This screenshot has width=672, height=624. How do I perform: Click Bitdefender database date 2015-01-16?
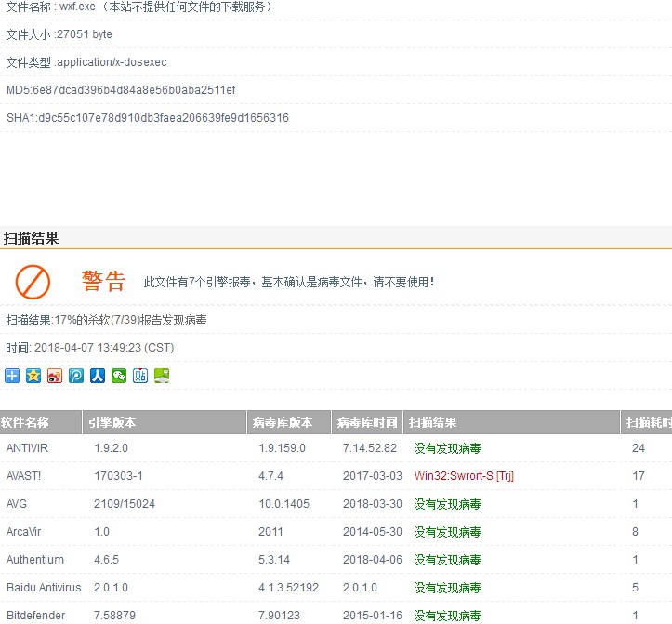tap(373, 616)
